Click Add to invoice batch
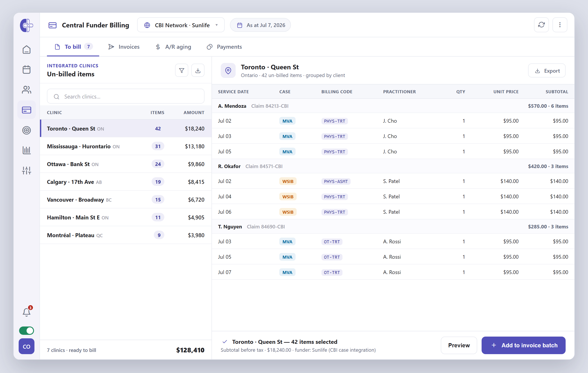This screenshot has height=373, width=588. point(523,345)
